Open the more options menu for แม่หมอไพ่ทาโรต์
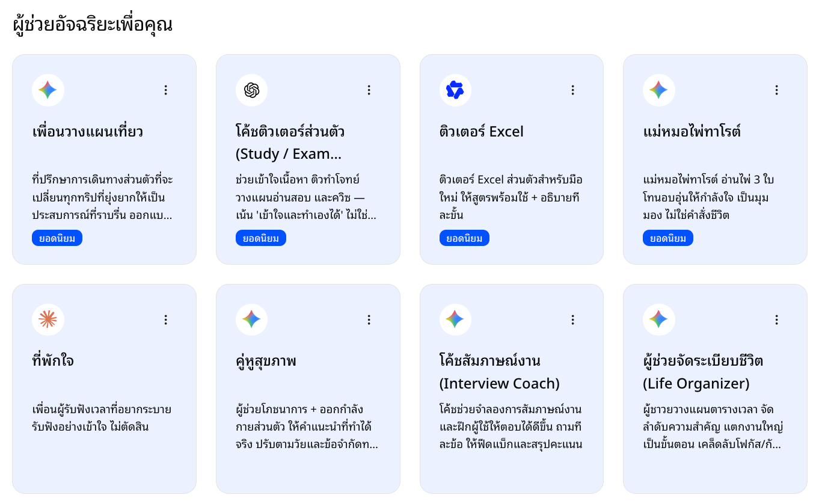This screenshot has width=825, height=504. tap(776, 90)
